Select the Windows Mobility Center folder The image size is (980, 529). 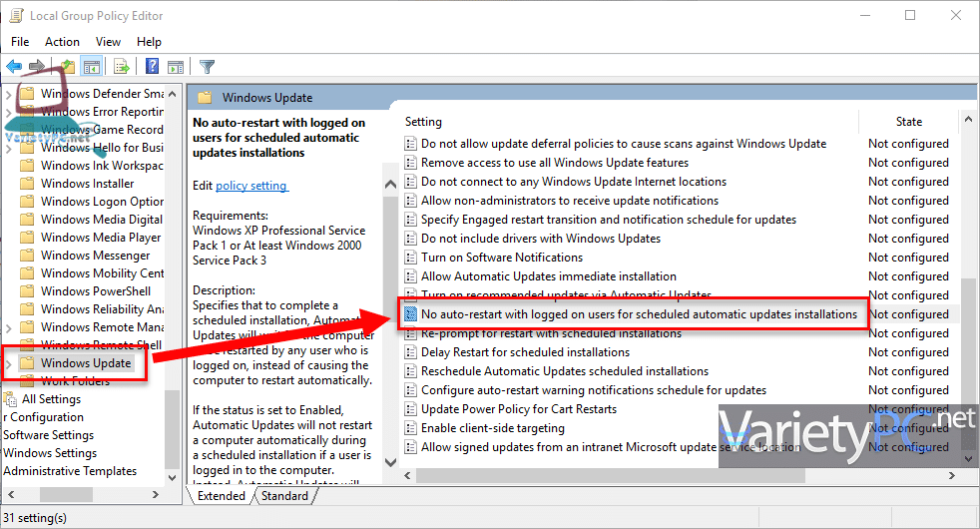tap(91, 273)
